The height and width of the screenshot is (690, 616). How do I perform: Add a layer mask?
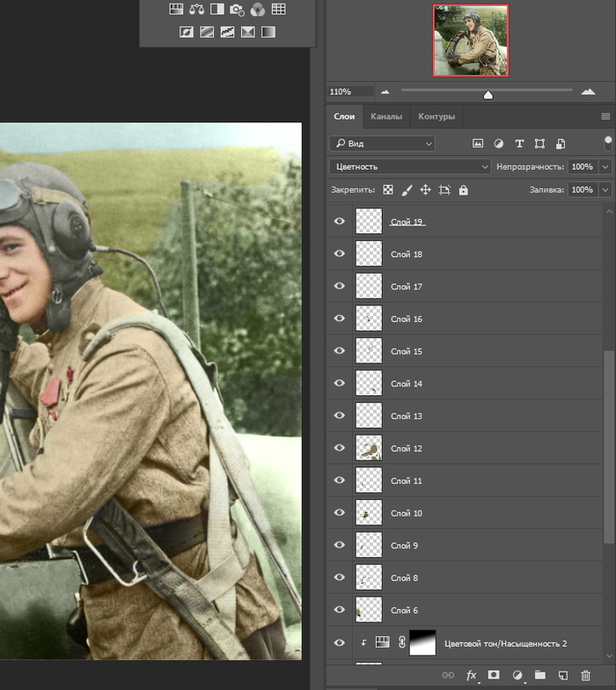(495, 675)
